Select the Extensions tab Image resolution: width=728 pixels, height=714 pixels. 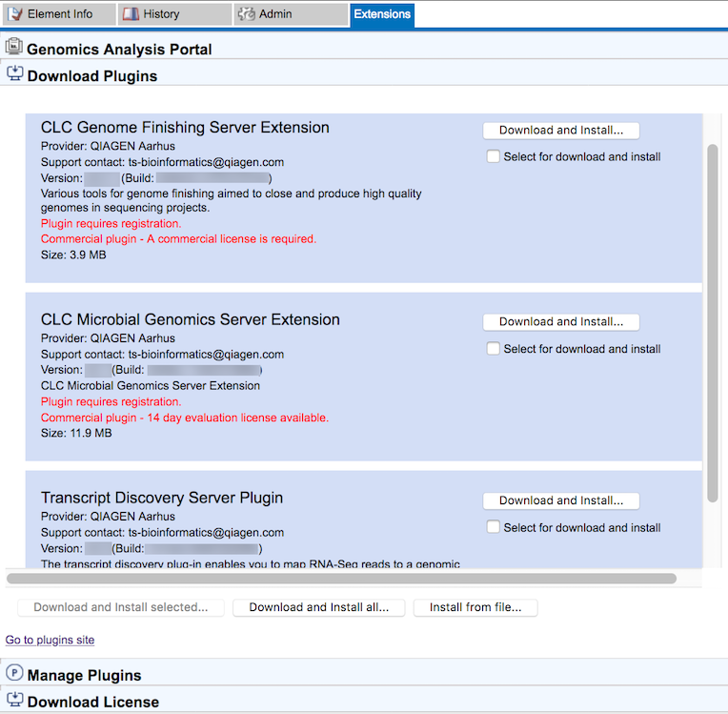click(382, 15)
